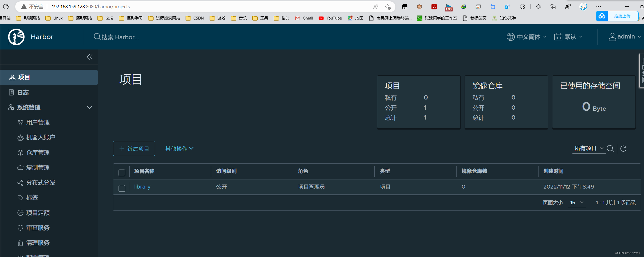Open Gmail bookmark
Screen dimensions: 644x257
click(304, 18)
